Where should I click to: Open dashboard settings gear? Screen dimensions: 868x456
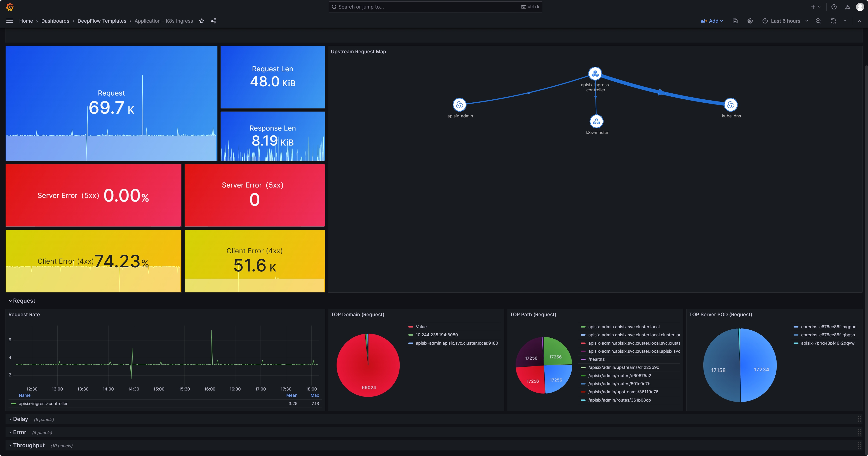click(x=750, y=21)
